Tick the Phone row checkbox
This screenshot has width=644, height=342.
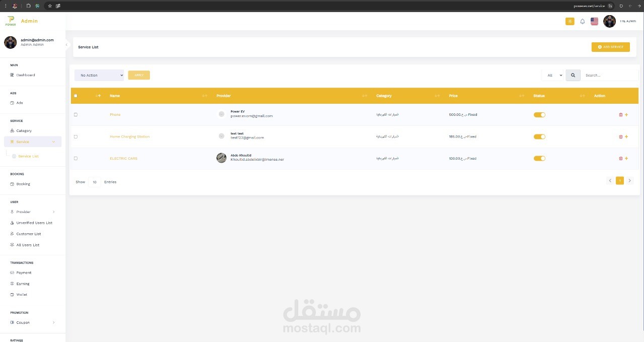pos(75,115)
